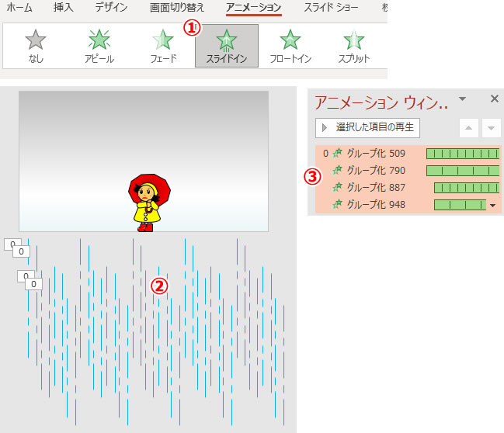This screenshot has height=433, width=504.
Task: Open dropdown arrow for グループ化 948
Action: click(492, 206)
